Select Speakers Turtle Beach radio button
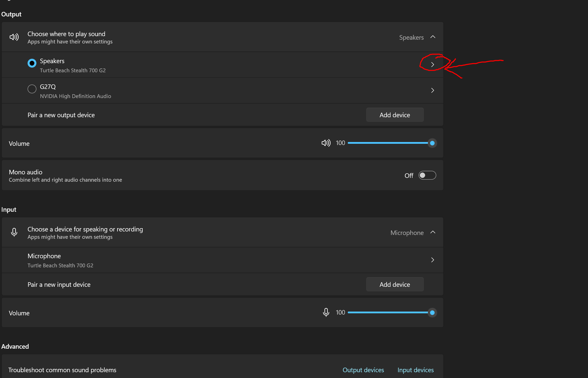The height and width of the screenshot is (378, 588). pos(32,63)
